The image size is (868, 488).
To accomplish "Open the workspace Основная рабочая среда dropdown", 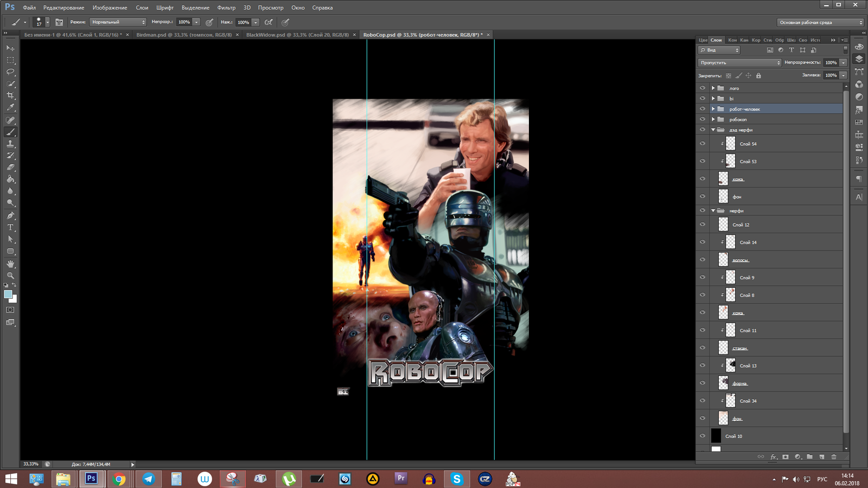I will [820, 22].
